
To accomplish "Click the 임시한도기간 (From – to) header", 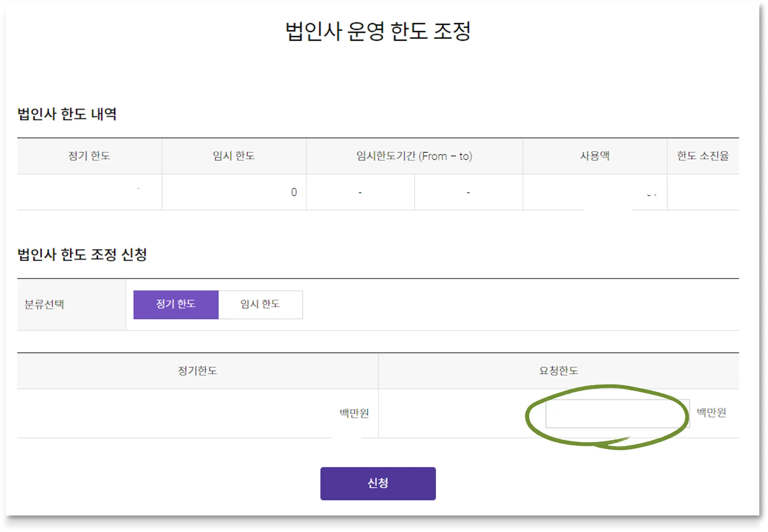I will click(x=414, y=156).
